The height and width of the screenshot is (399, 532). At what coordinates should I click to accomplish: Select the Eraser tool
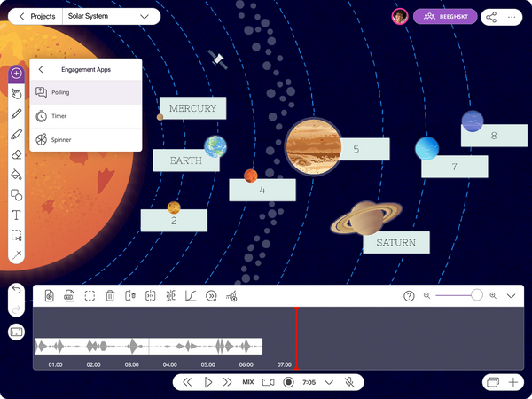16,153
